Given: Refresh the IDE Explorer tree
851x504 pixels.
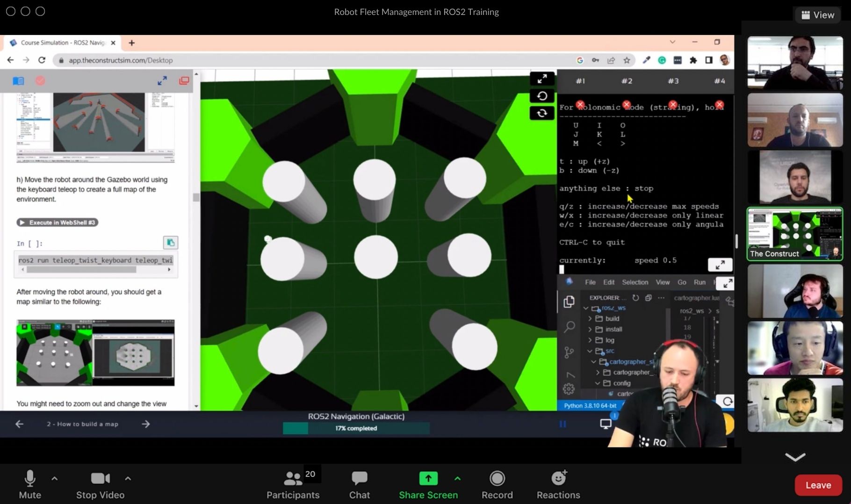Looking at the screenshot, I should pyautogui.click(x=635, y=297).
